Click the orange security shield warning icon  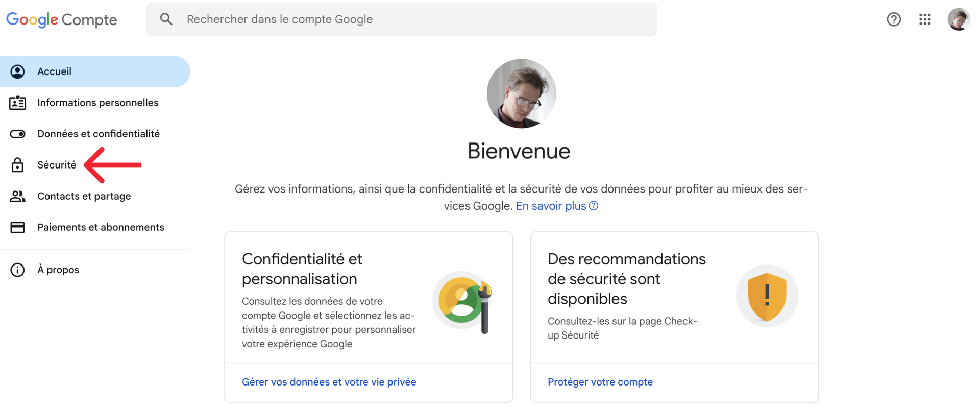click(x=767, y=296)
